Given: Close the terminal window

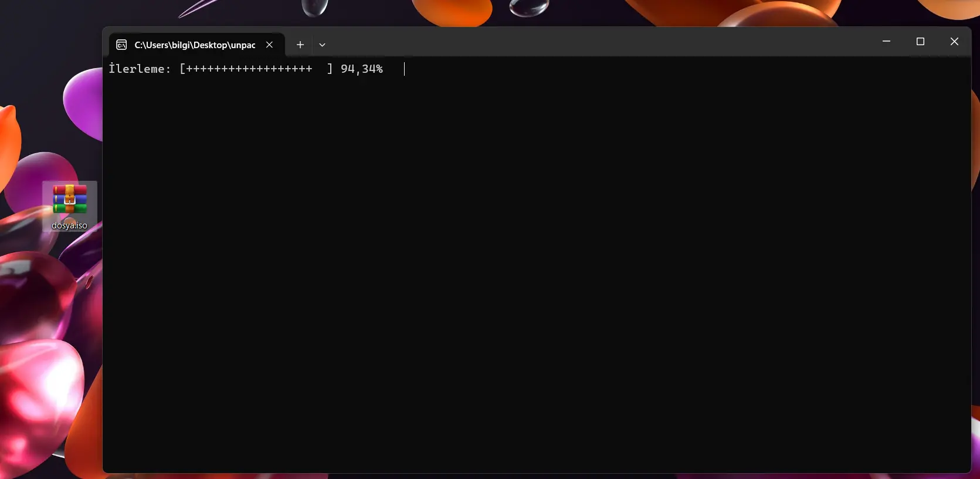Looking at the screenshot, I should [954, 41].
